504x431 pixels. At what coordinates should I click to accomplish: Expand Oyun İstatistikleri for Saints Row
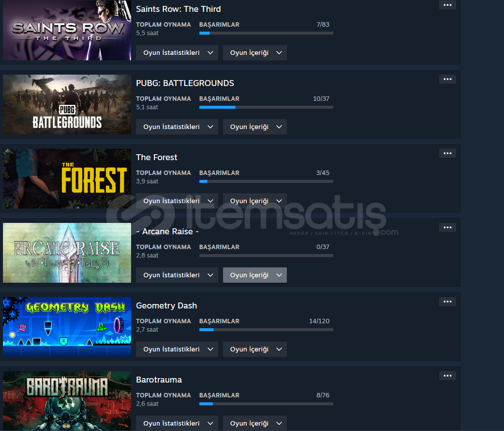pos(177,53)
